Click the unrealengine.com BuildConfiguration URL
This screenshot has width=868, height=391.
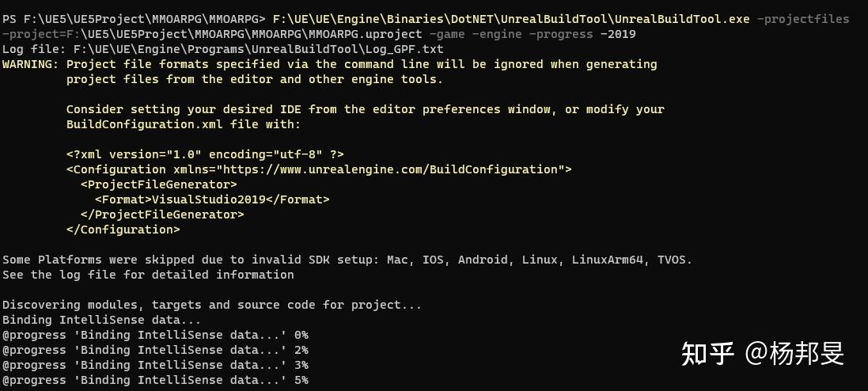click(391, 169)
